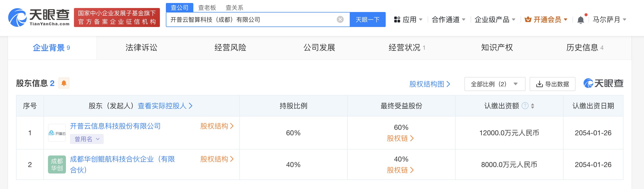This screenshot has width=644, height=189.
Task: Click 40% in the 持股比例 column
Action: pos(293,164)
